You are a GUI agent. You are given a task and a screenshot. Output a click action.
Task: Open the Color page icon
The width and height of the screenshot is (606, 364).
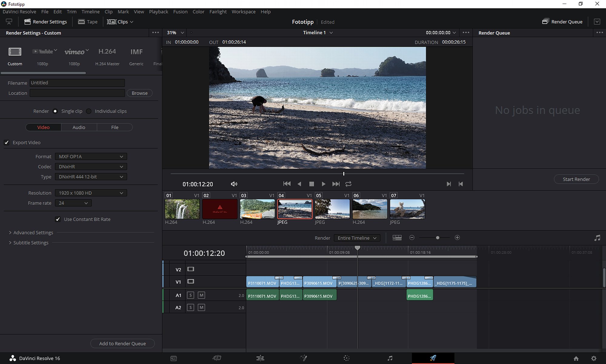click(x=347, y=358)
